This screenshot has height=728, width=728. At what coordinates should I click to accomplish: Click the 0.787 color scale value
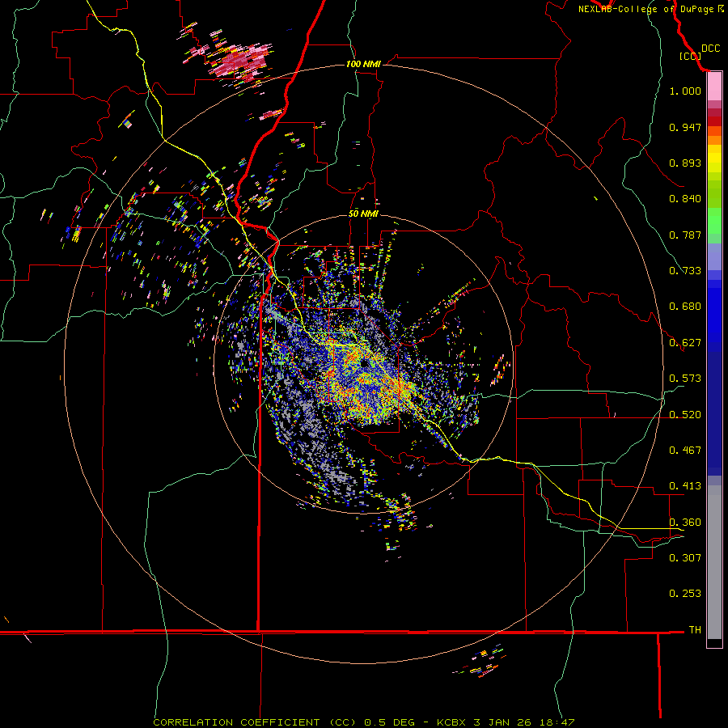point(685,235)
